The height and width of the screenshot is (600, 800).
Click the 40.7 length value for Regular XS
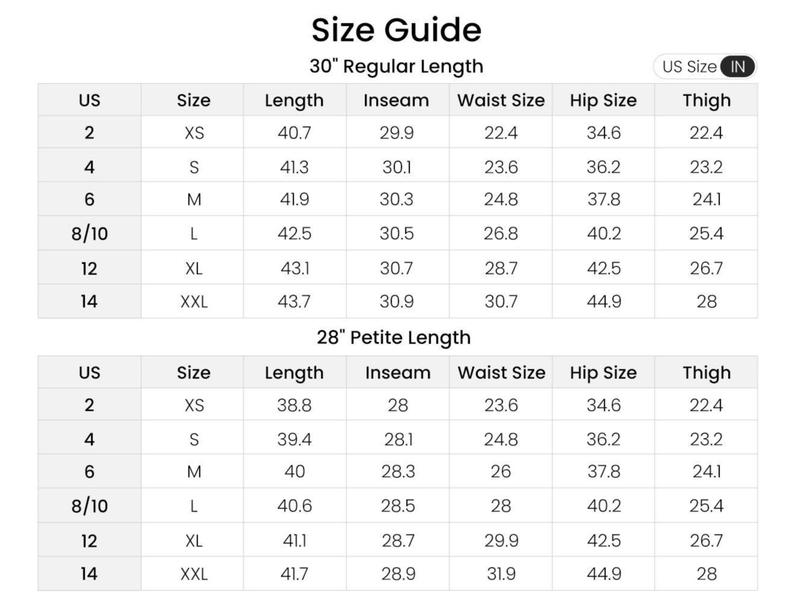click(294, 133)
